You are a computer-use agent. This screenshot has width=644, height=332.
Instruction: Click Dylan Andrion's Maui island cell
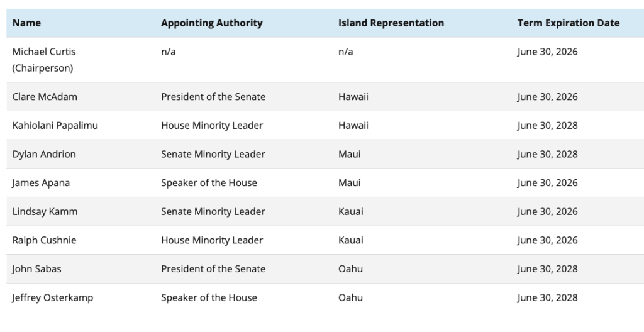pyautogui.click(x=349, y=154)
